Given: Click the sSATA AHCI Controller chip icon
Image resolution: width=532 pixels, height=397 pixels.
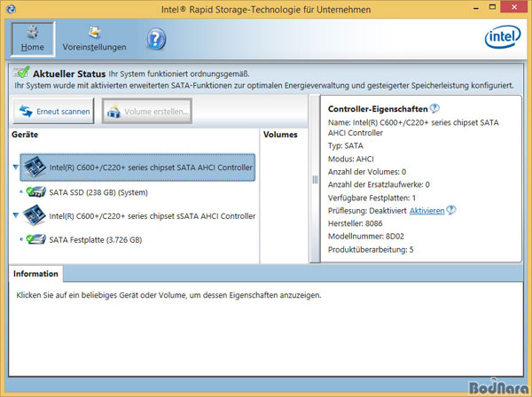Looking at the screenshot, I should pyautogui.click(x=34, y=215).
